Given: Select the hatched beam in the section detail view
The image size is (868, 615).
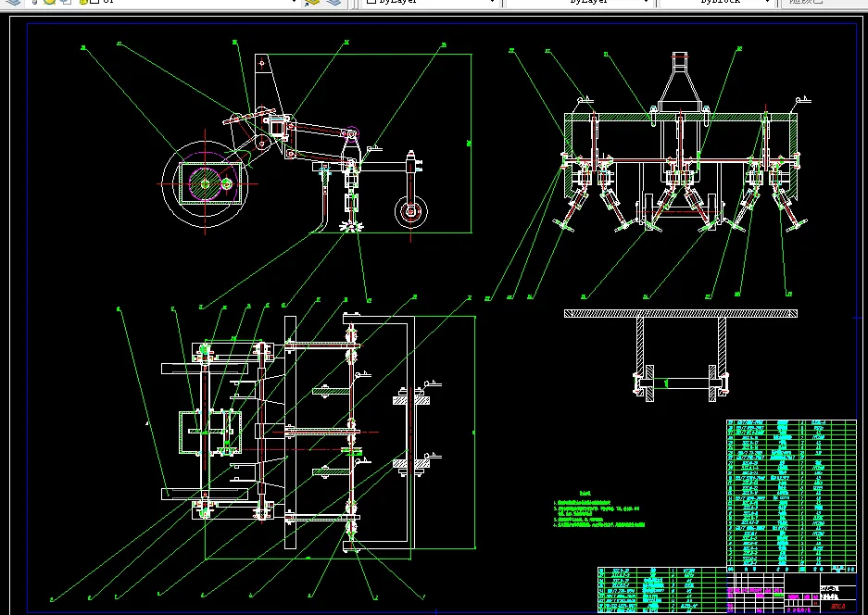Looking at the screenshot, I should [680, 313].
